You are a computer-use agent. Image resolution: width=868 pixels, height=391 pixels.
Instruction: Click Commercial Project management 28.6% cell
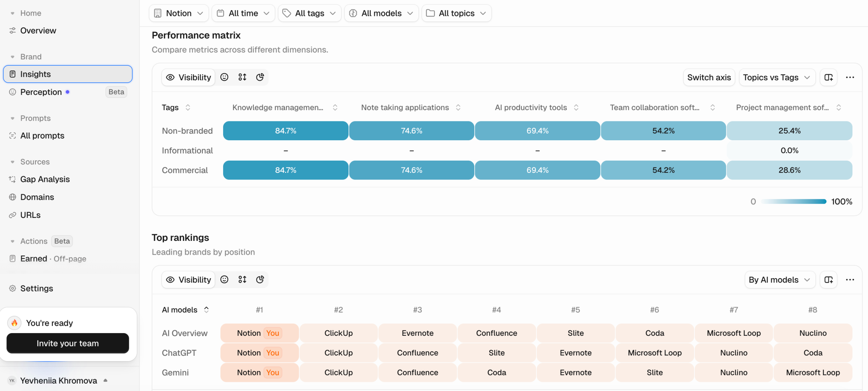coord(789,170)
